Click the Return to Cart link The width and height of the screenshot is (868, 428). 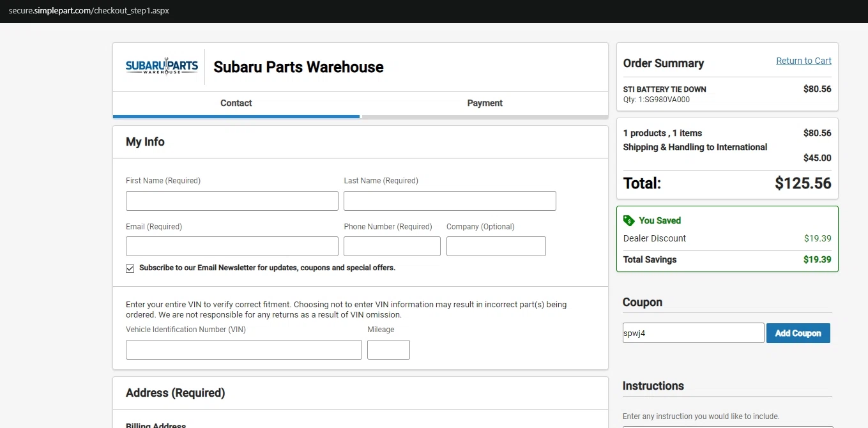coord(803,61)
